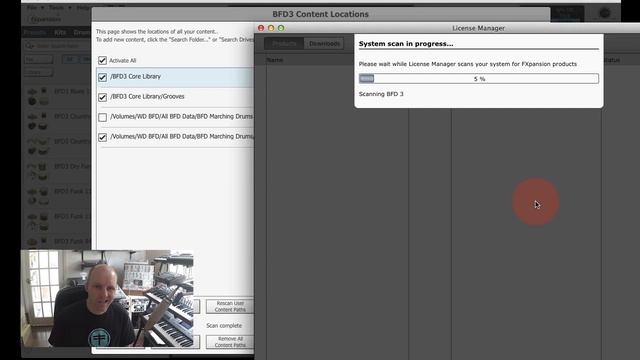Click Rescan User Content Paths button
The height and width of the screenshot is (360, 640).
click(230, 307)
